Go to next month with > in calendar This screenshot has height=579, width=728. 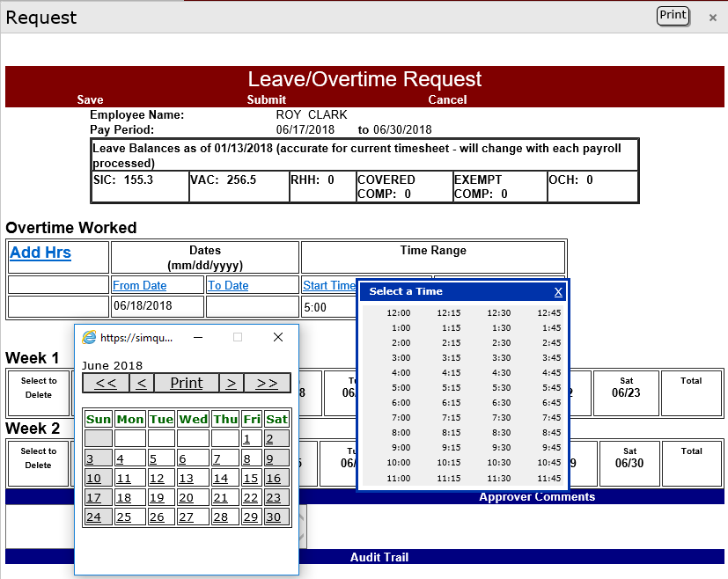pos(232,383)
